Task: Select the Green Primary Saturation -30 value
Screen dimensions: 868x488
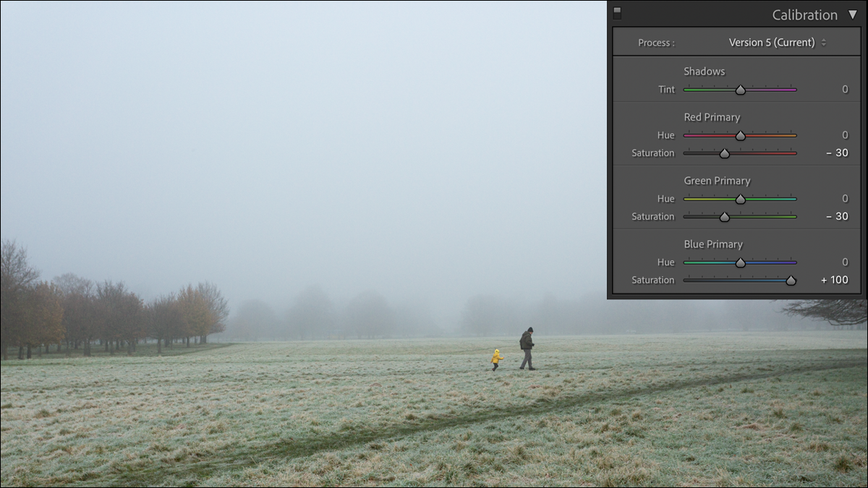Action: click(837, 216)
